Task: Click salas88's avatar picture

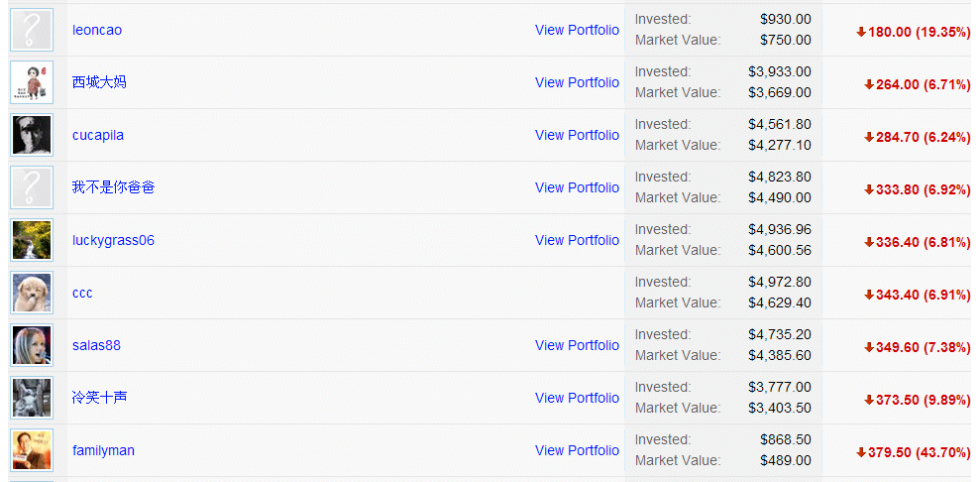Action: pos(32,344)
